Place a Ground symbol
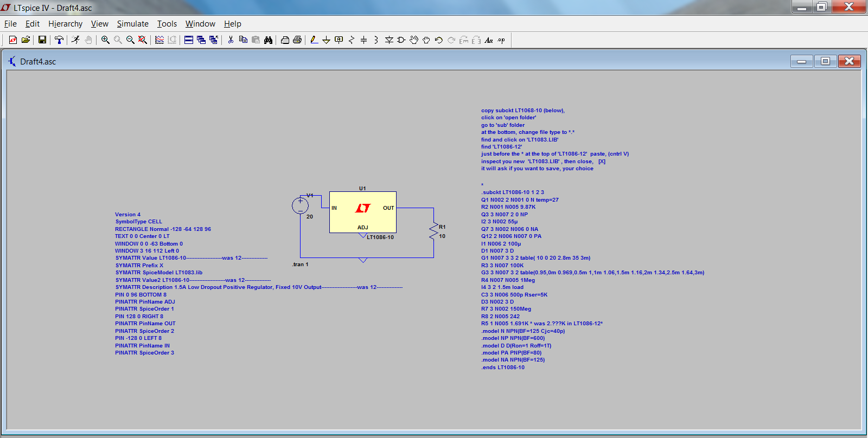The image size is (868, 438). click(x=327, y=40)
